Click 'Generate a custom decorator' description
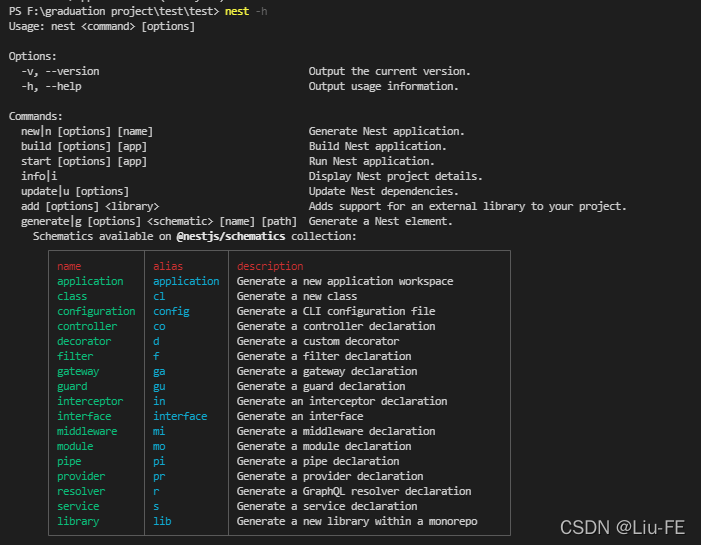 (x=318, y=342)
